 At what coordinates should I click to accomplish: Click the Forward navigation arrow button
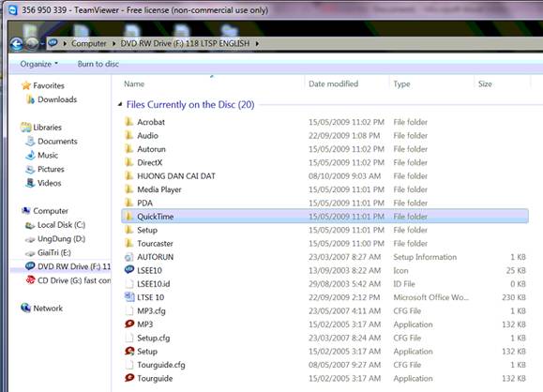pyautogui.click(x=32, y=44)
